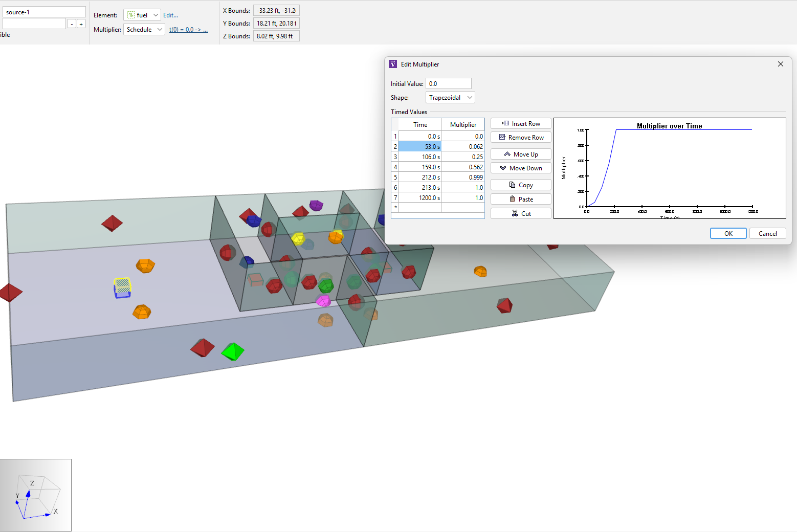This screenshot has height=532, width=797.
Task: Copy the selected table row
Action: (520, 185)
